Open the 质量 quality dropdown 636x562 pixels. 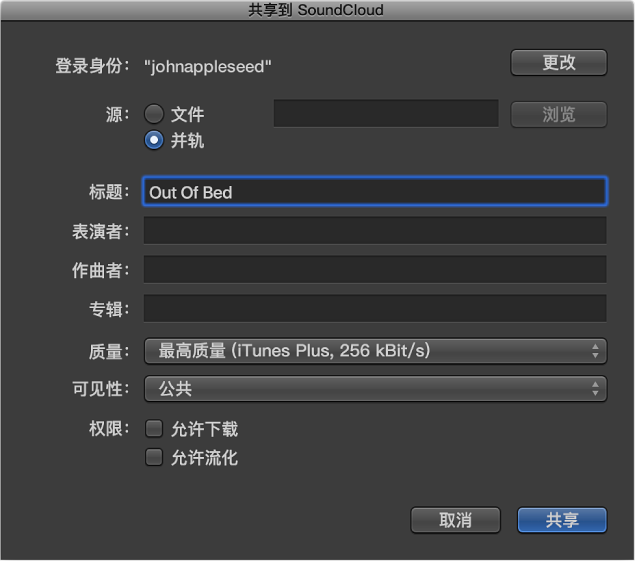[x=375, y=351]
